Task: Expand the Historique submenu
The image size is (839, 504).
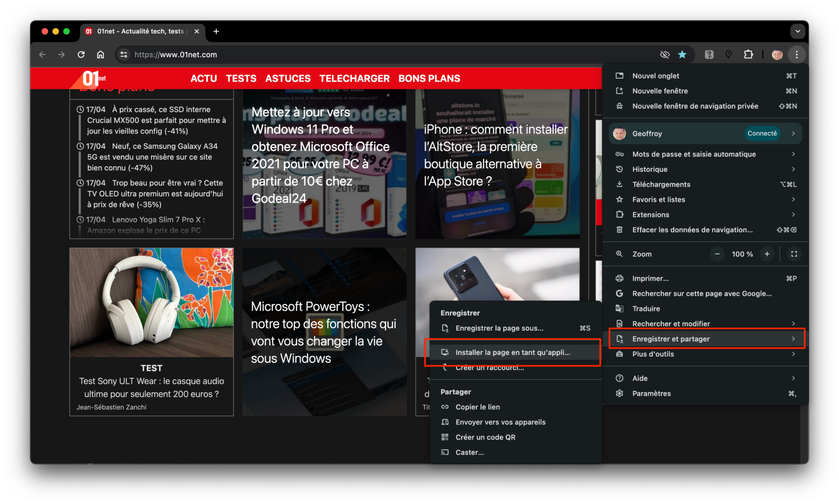Action: tap(705, 169)
